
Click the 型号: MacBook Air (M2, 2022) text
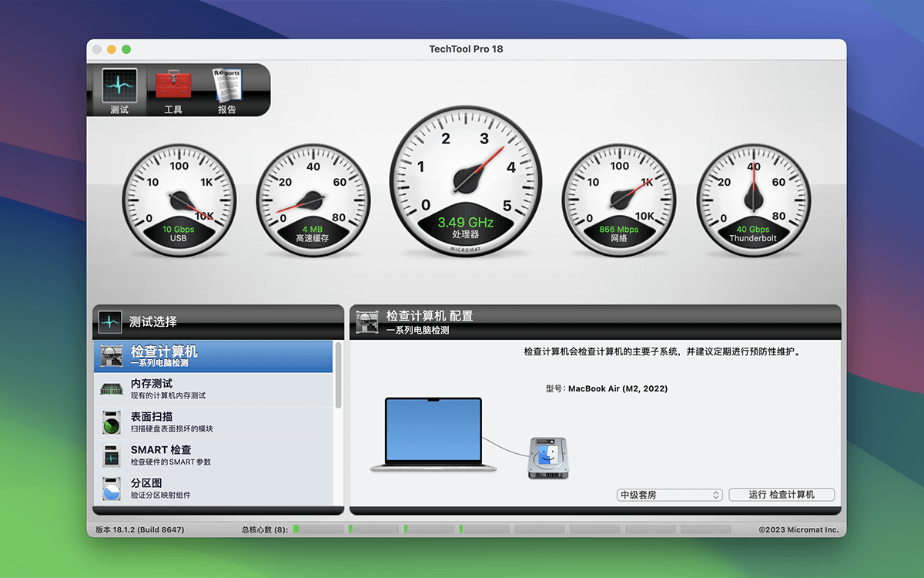607,388
